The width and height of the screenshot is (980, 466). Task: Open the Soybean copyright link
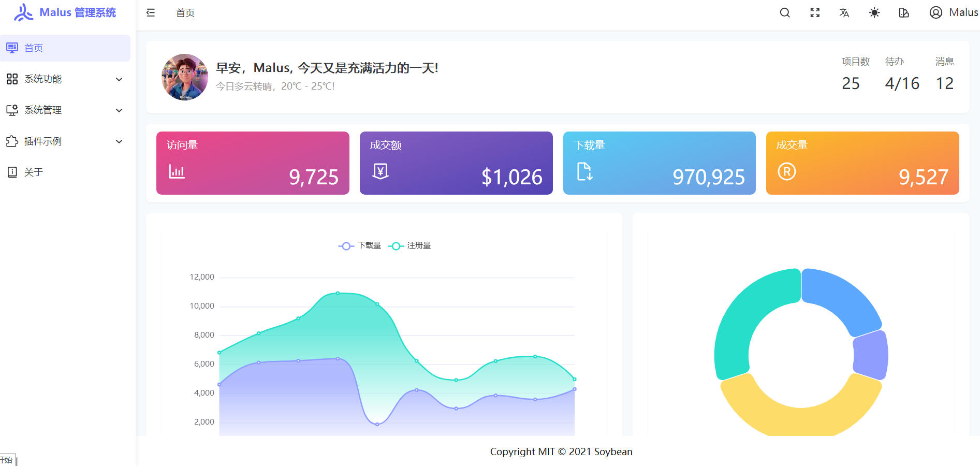[x=614, y=452]
